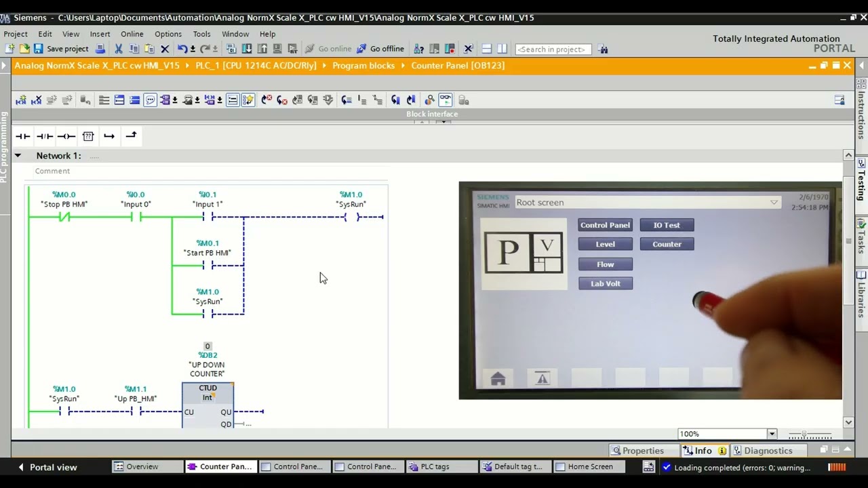Toggle the monitoring on/off glasses icon
The width and height of the screenshot is (868, 488).
(x=445, y=100)
